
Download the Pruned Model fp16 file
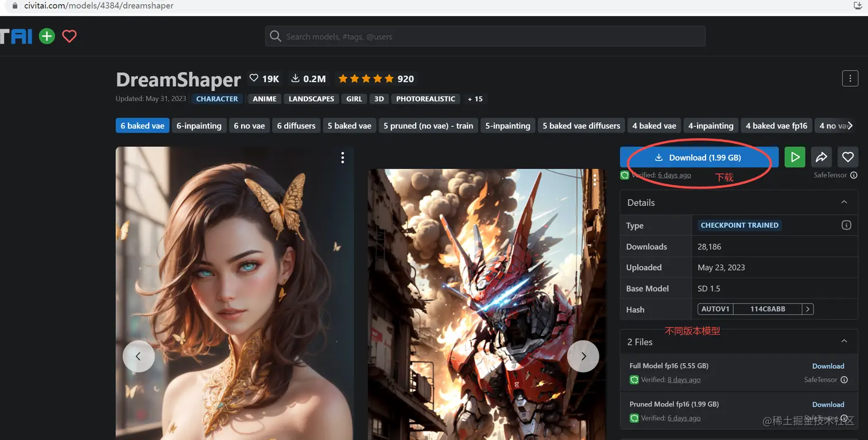(828, 404)
